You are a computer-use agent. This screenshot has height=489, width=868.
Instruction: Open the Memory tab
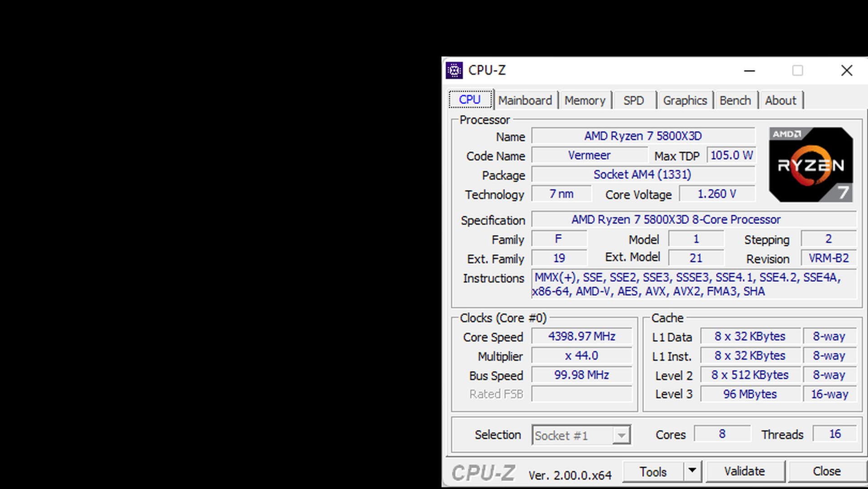click(585, 100)
